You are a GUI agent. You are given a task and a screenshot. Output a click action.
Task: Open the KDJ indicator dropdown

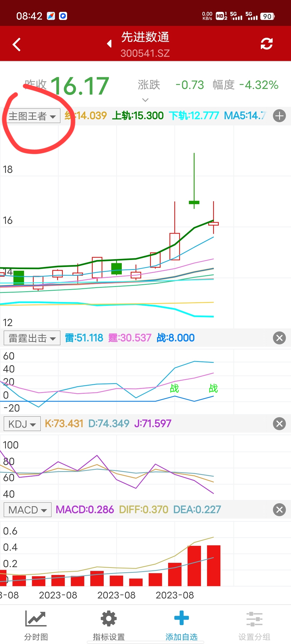click(22, 424)
